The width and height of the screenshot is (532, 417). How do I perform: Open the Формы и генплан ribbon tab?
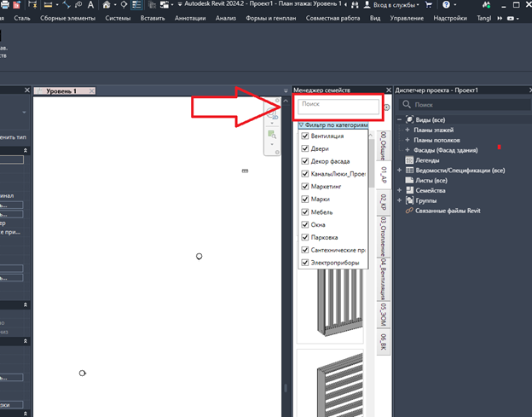271,18
